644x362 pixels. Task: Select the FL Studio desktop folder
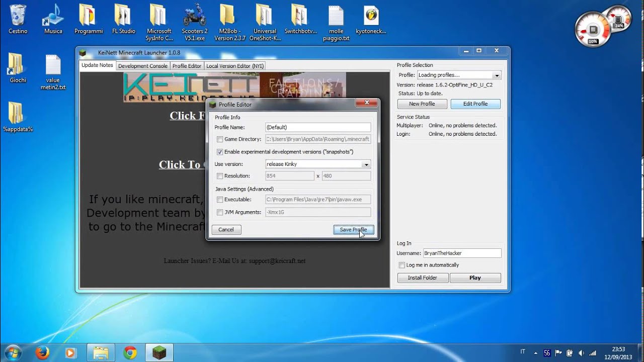(x=123, y=19)
